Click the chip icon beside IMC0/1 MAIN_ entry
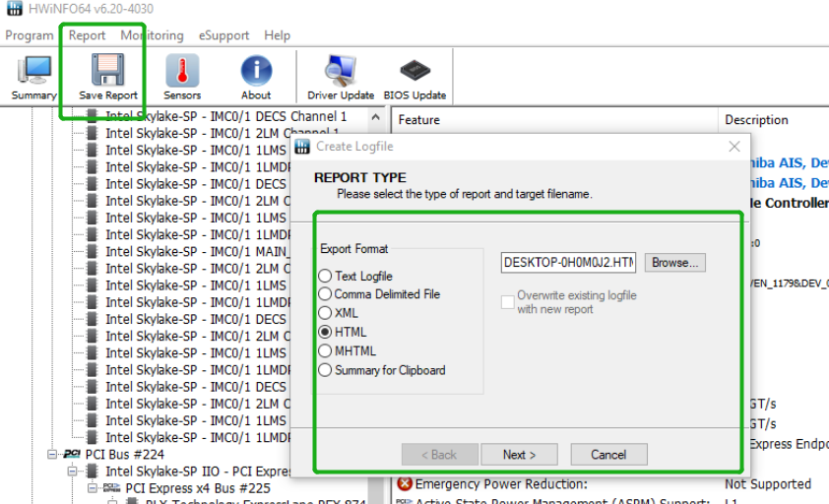This screenshot has height=504, width=829. pos(93,251)
